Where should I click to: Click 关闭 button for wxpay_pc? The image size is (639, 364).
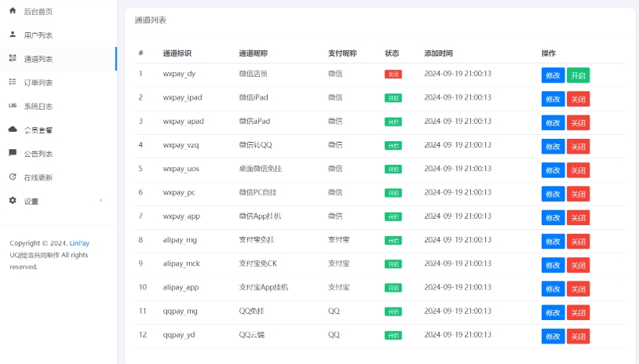click(578, 194)
